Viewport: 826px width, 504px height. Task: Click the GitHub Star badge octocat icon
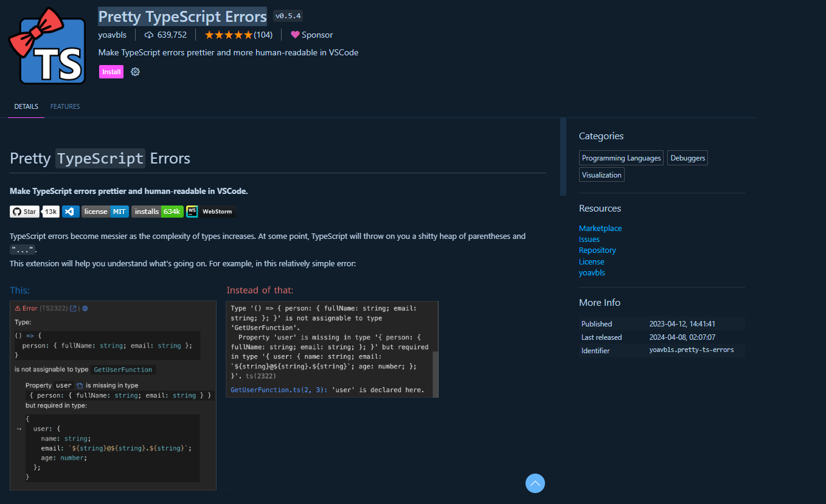click(16, 211)
